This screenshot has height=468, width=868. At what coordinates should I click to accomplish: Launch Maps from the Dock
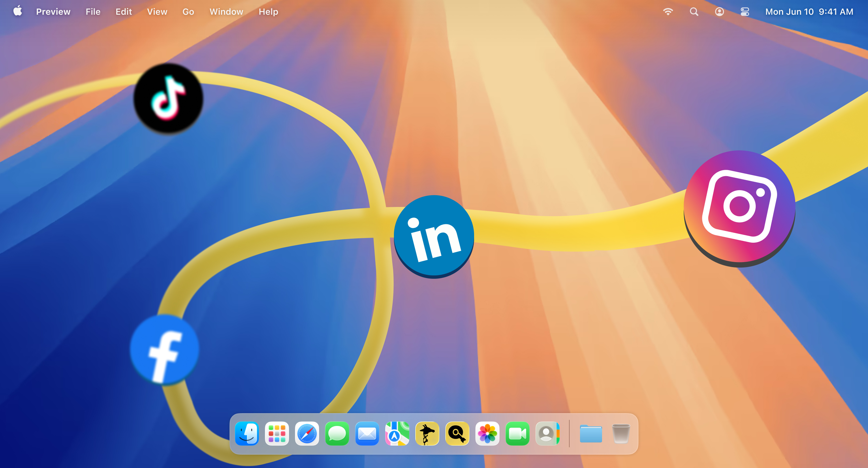click(397, 434)
